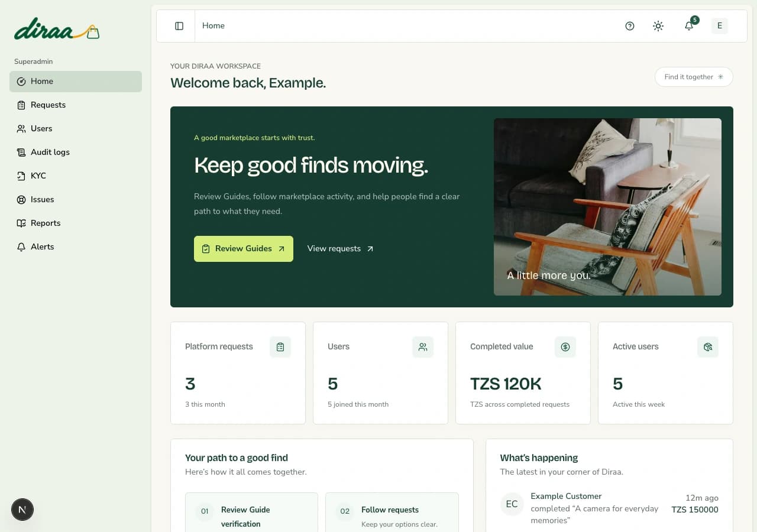
Task: Click the 5 joined this month text
Action: click(358, 405)
